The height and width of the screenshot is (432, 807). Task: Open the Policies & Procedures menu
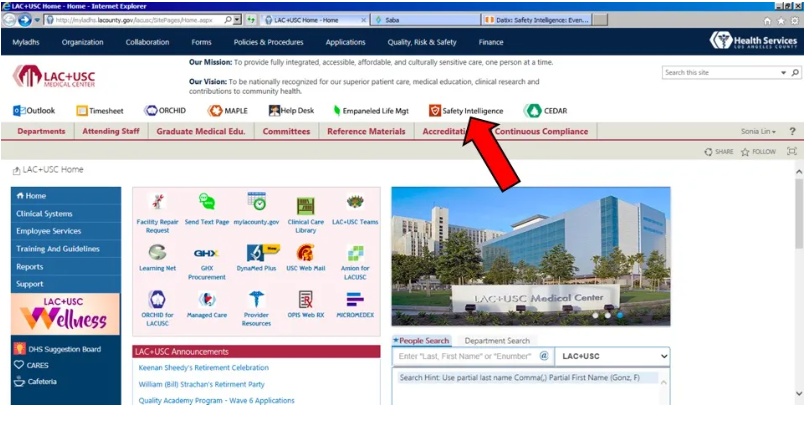coord(268,42)
